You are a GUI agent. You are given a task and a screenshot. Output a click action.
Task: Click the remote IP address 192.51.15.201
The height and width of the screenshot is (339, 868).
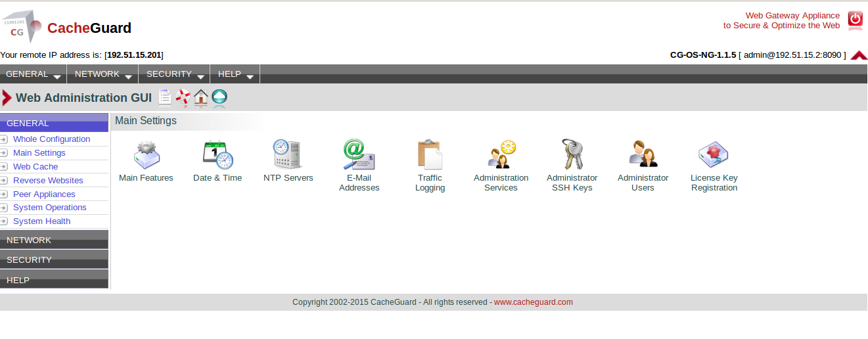pos(135,55)
